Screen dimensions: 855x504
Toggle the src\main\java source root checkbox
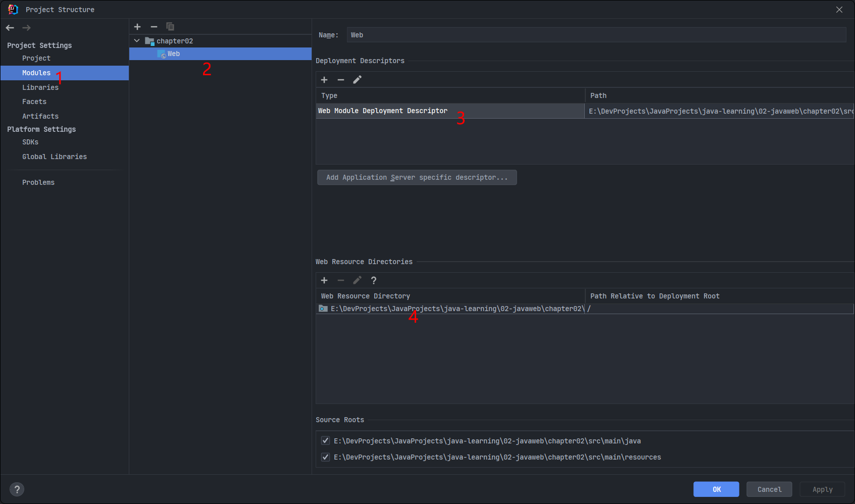click(325, 440)
